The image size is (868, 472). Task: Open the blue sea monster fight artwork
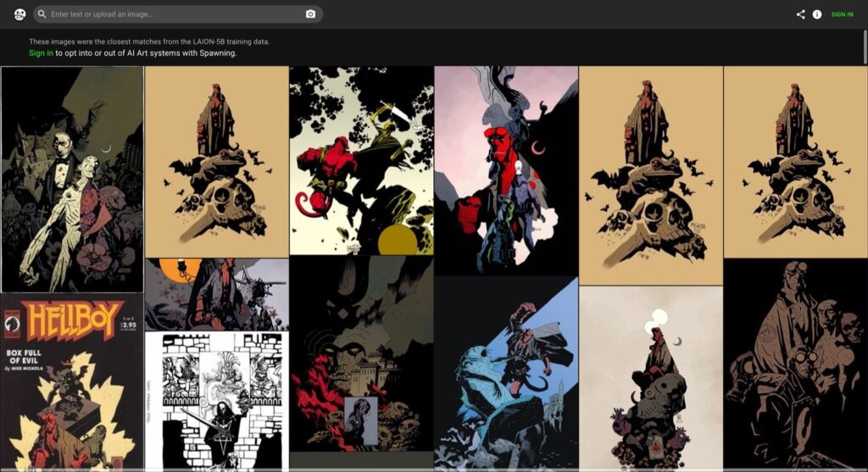[506, 374]
